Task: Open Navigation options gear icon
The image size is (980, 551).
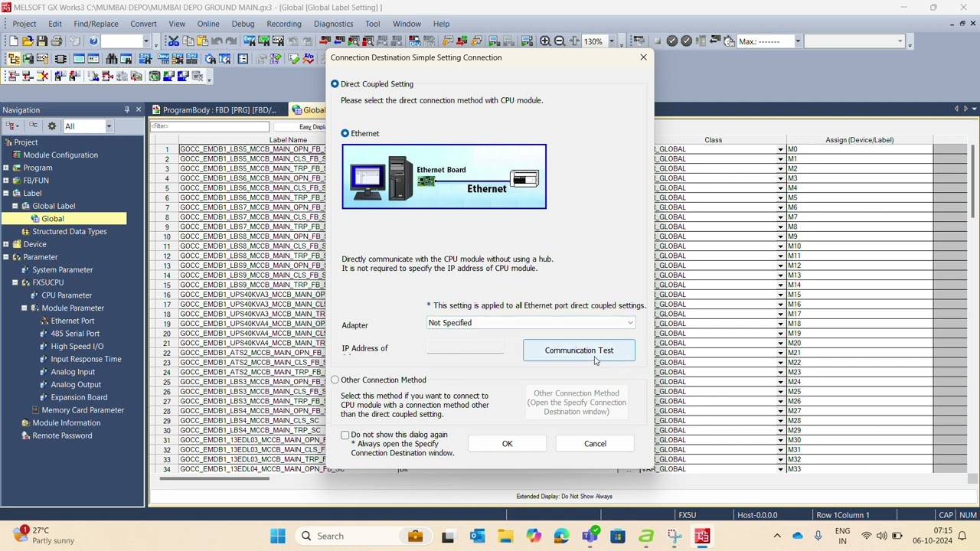Action: tap(51, 126)
